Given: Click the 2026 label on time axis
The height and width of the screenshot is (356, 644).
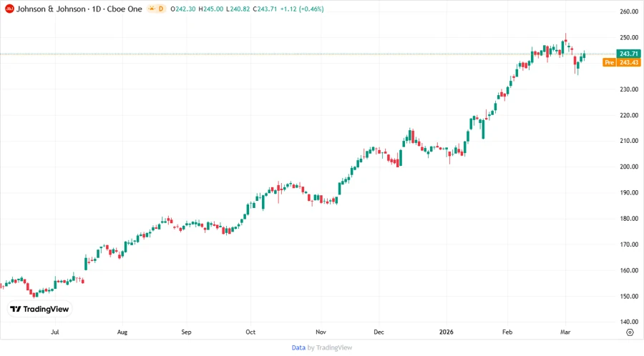Looking at the screenshot, I should click(x=446, y=332).
